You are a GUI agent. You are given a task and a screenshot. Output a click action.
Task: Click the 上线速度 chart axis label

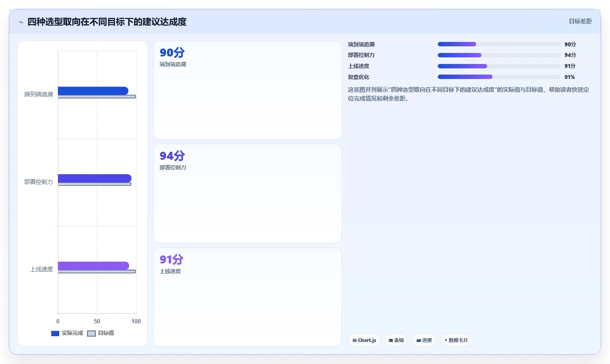click(42, 269)
